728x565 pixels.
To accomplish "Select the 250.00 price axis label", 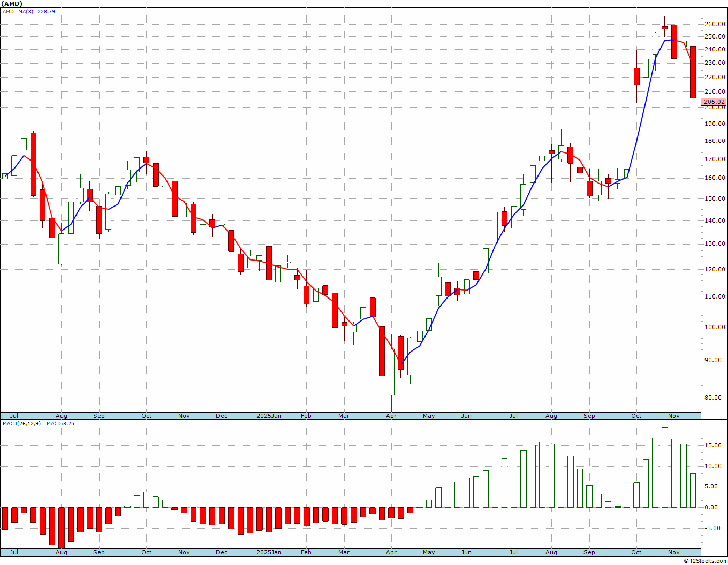I will point(715,36).
